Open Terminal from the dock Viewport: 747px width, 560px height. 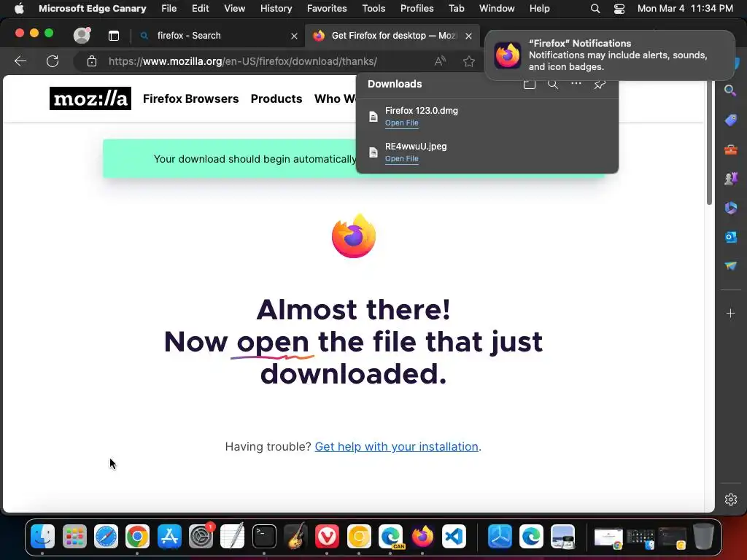coord(264,537)
